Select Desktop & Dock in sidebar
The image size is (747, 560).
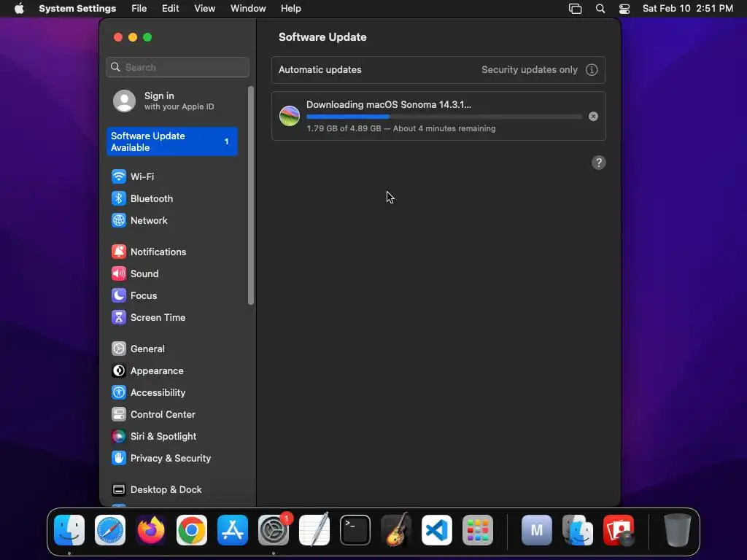tap(171, 490)
